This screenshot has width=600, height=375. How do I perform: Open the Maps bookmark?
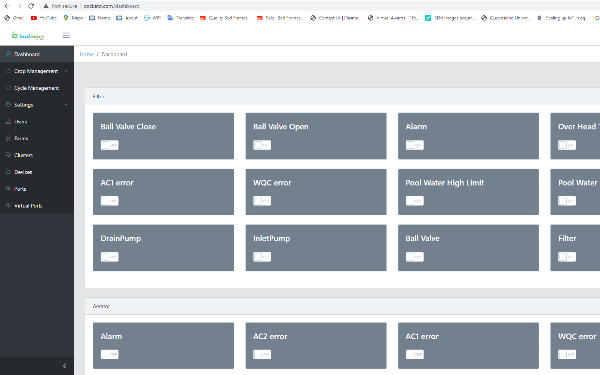[73, 18]
